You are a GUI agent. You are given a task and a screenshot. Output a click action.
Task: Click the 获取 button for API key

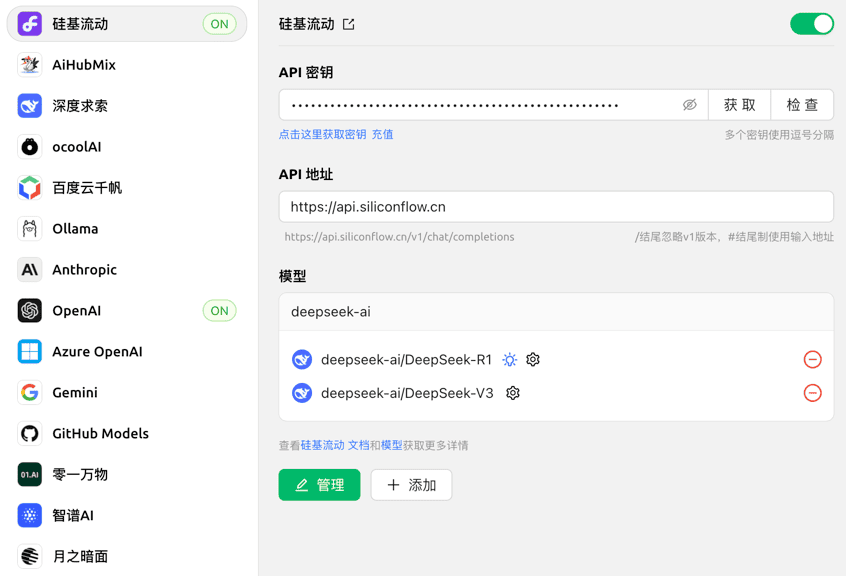(739, 105)
